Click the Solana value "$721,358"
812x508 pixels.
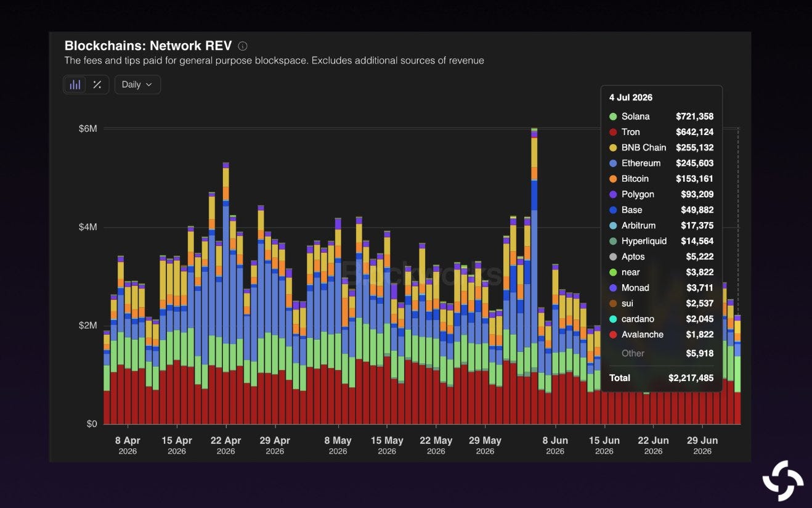(694, 117)
